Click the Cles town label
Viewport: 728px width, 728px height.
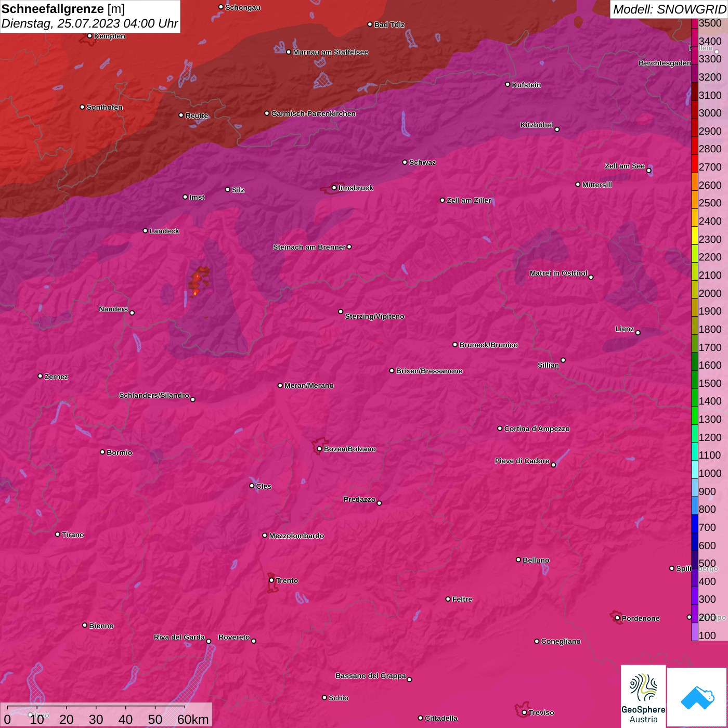click(x=264, y=486)
